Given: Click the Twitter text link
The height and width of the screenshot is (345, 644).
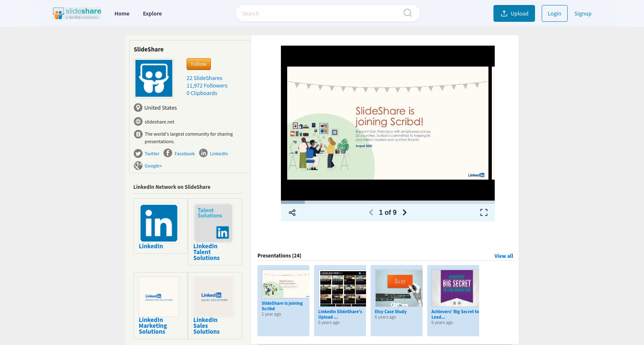Looking at the screenshot, I should [152, 154].
